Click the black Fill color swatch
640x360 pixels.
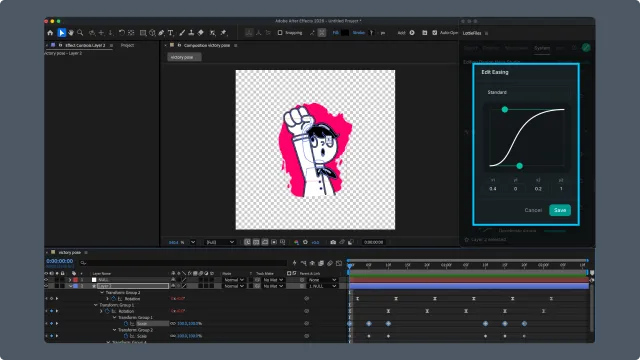345,33
